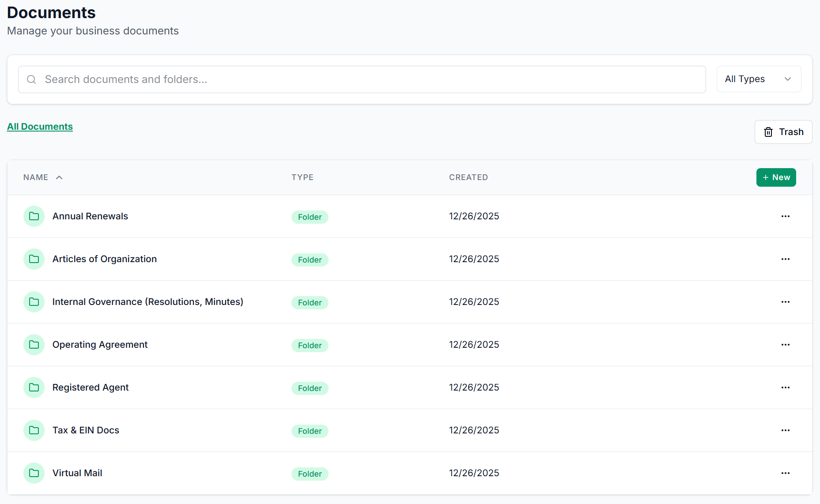Open the Internal Governance folder name
Image resolution: width=820 pixels, height=504 pixels.
point(147,302)
